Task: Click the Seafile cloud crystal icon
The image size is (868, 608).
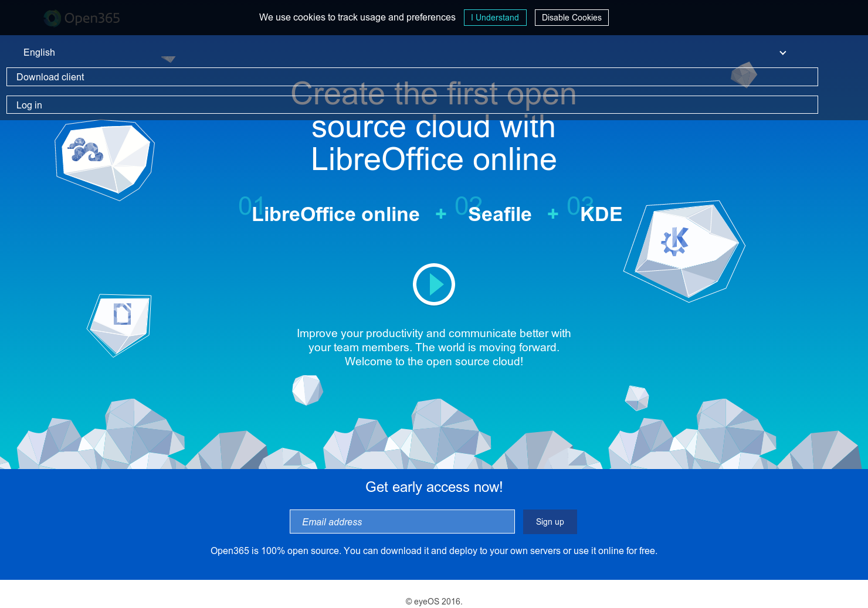Action: pyautogui.click(x=104, y=160)
